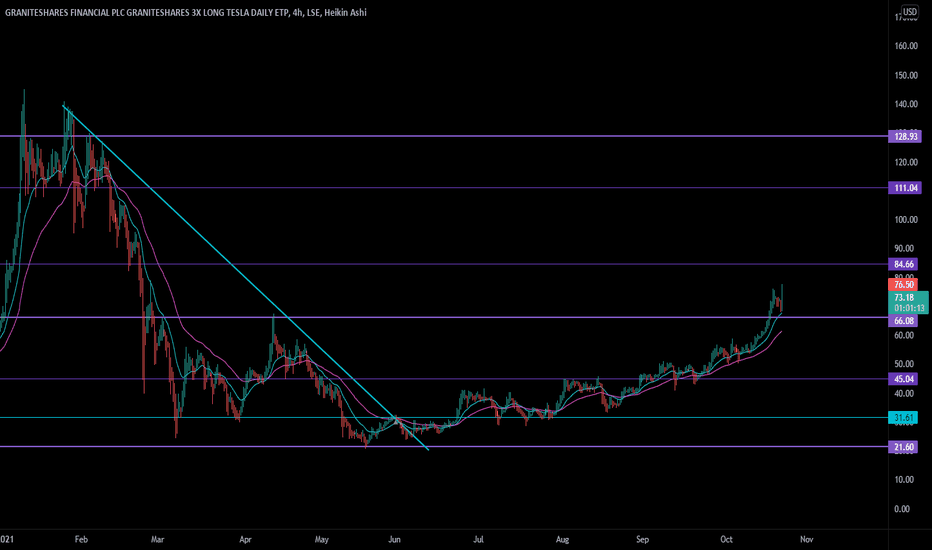Click the 90.00 price axis value

(904, 249)
